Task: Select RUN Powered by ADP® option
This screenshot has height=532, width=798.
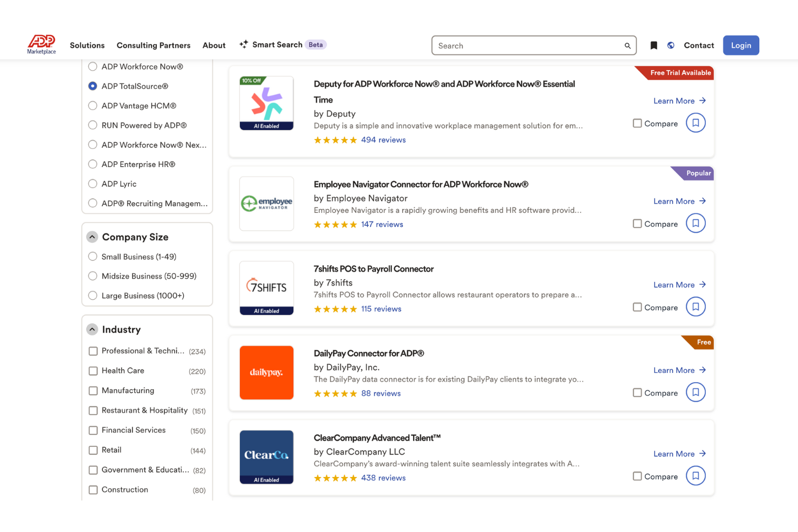Action: click(x=93, y=125)
